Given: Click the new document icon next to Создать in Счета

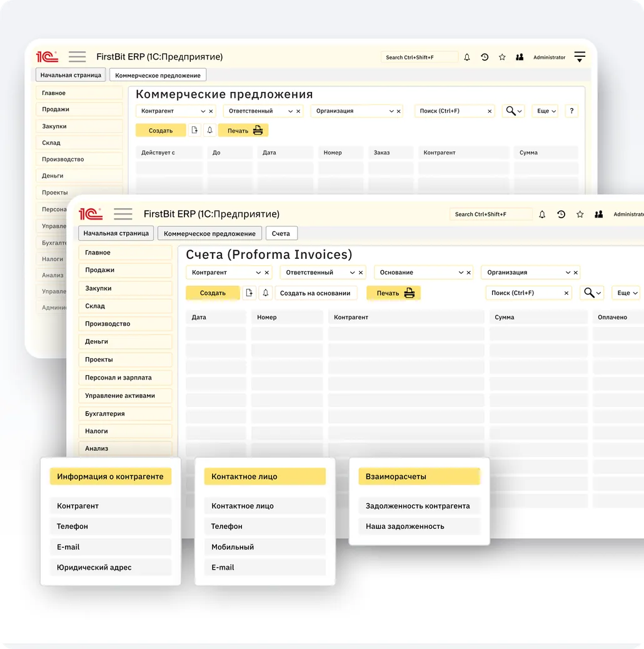Looking at the screenshot, I should click(x=249, y=293).
